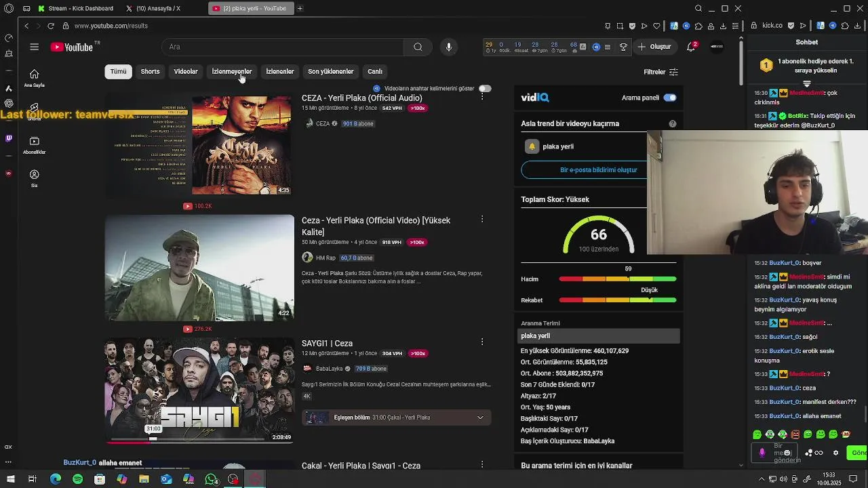Open Ceza Yerli Plaka Official Video thumbnail

pos(199,268)
